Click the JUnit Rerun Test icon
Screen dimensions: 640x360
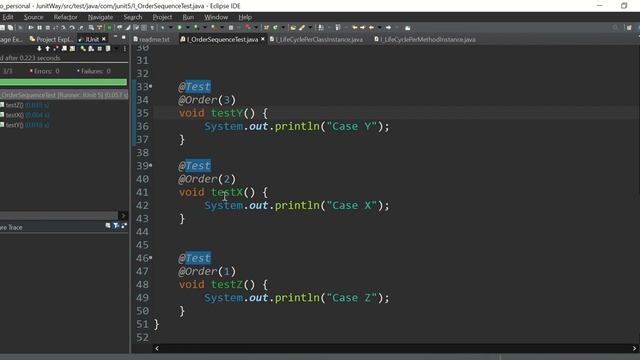(83, 49)
